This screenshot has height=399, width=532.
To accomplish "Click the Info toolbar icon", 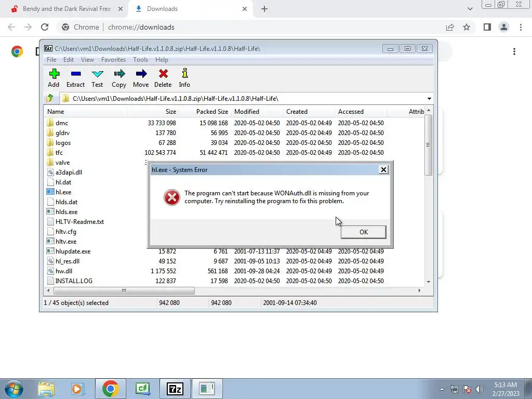I will click(x=184, y=78).
